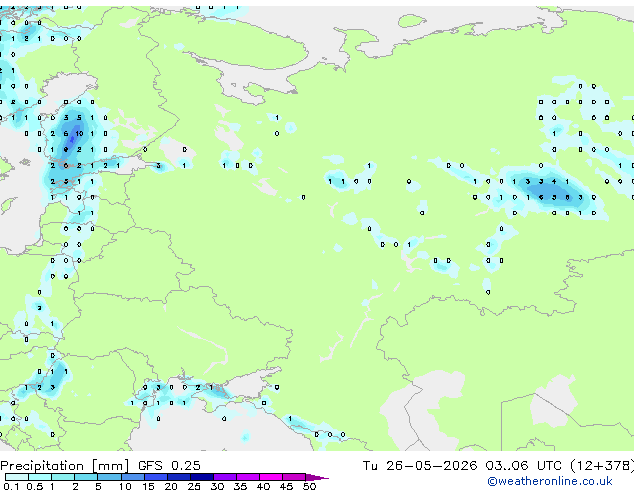Select the 10–15 mm legend swatch
This screenshot has height=490, width=634.
tap(132, 477)
